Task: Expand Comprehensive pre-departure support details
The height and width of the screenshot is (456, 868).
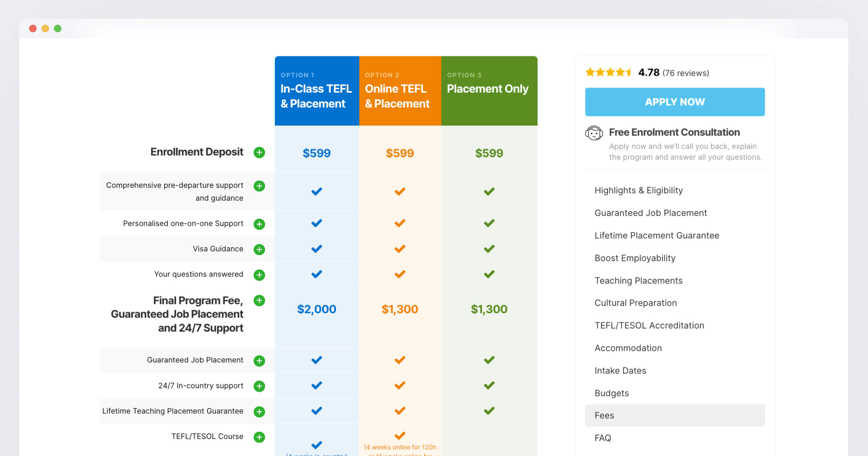Action: 259,186
